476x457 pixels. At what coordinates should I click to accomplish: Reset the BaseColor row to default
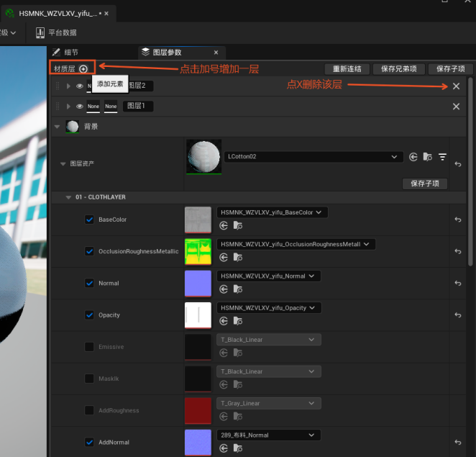[x=458, y=220]
